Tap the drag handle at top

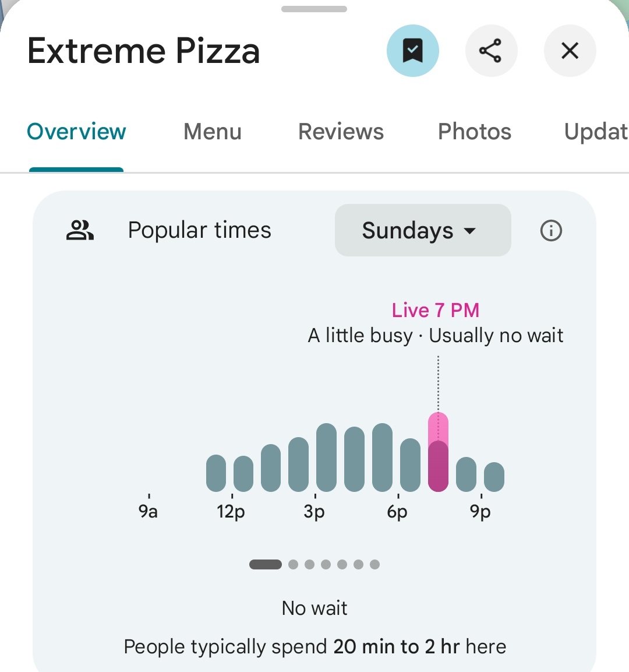tap(314, 9)
